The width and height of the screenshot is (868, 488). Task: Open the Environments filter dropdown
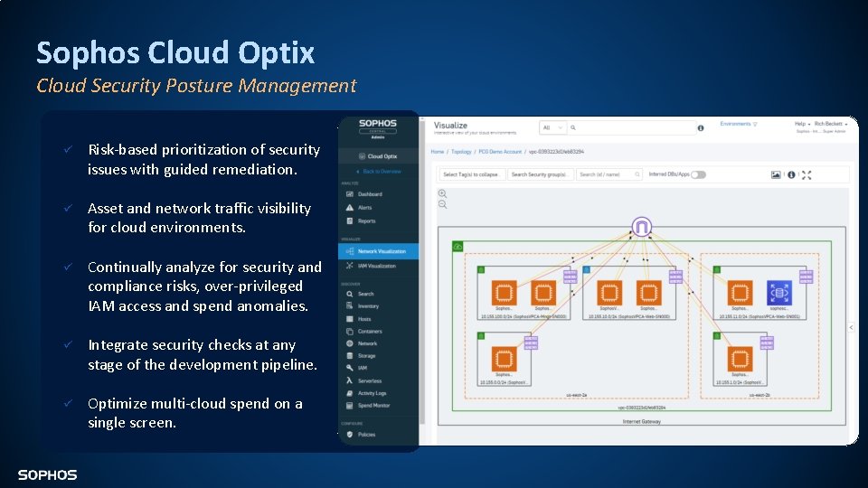pos(739,124)
